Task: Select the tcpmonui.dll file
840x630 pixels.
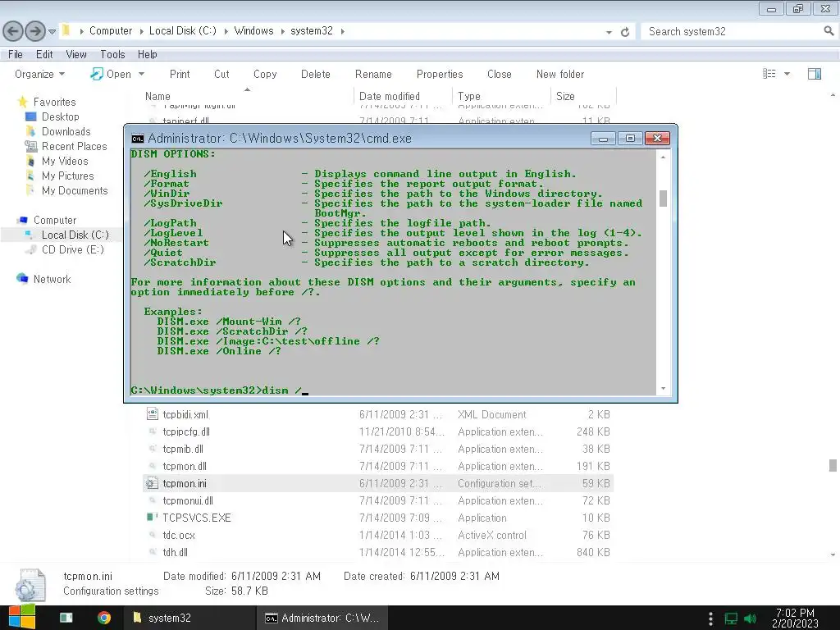Action: 188,500
